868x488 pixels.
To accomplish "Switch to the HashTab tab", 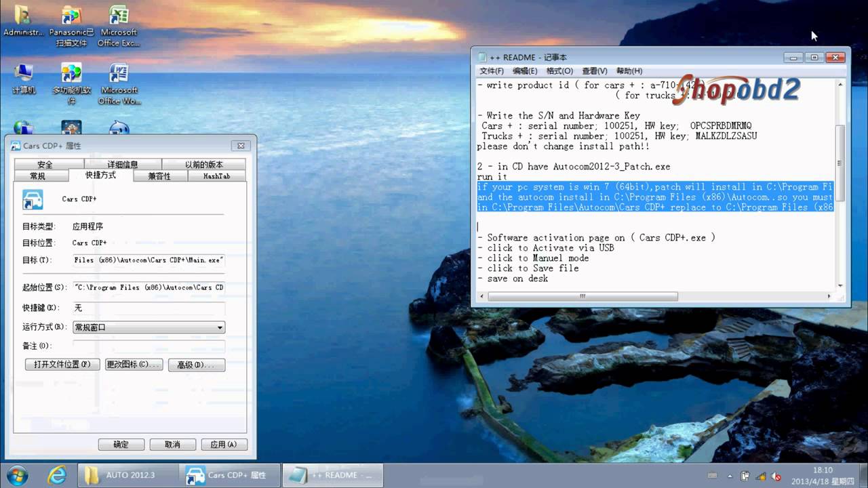I will click(217, 176).
